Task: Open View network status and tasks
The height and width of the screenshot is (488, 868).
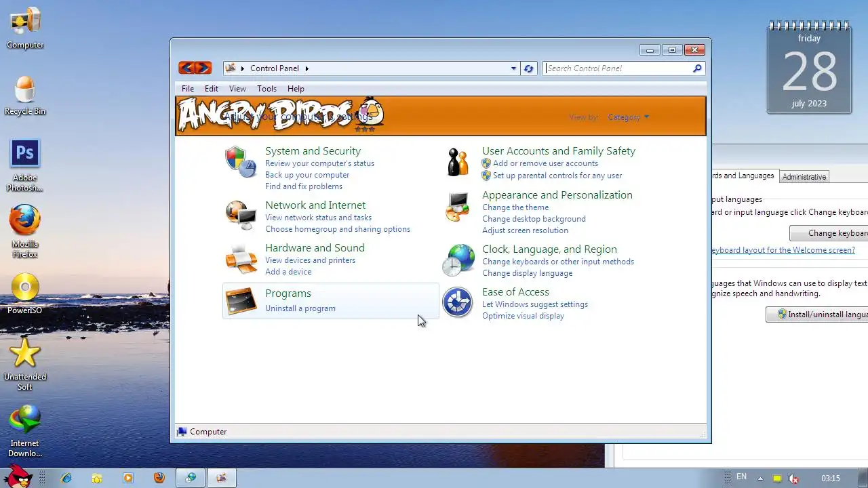Action: click(x=318, y=218)
